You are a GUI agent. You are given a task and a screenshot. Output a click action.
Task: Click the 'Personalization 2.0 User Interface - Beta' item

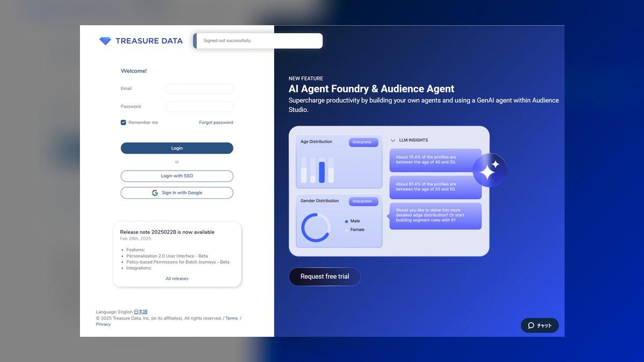tap(167, 256)
